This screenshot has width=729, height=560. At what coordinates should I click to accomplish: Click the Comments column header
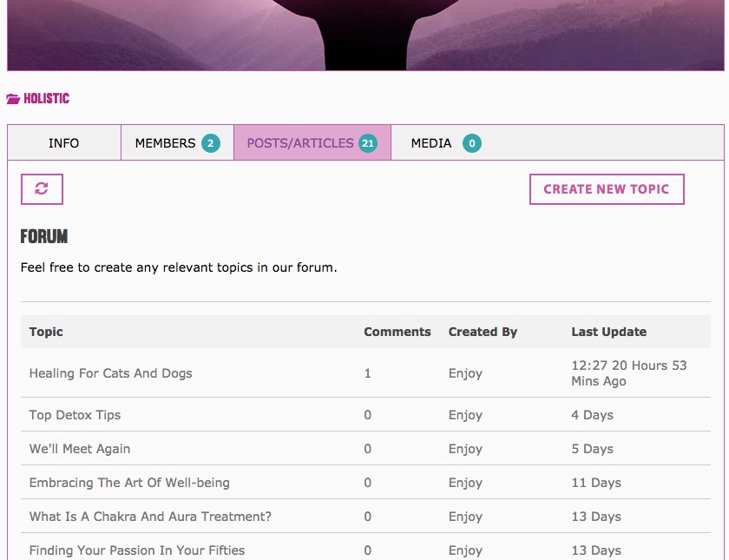[x=397, y=332]
